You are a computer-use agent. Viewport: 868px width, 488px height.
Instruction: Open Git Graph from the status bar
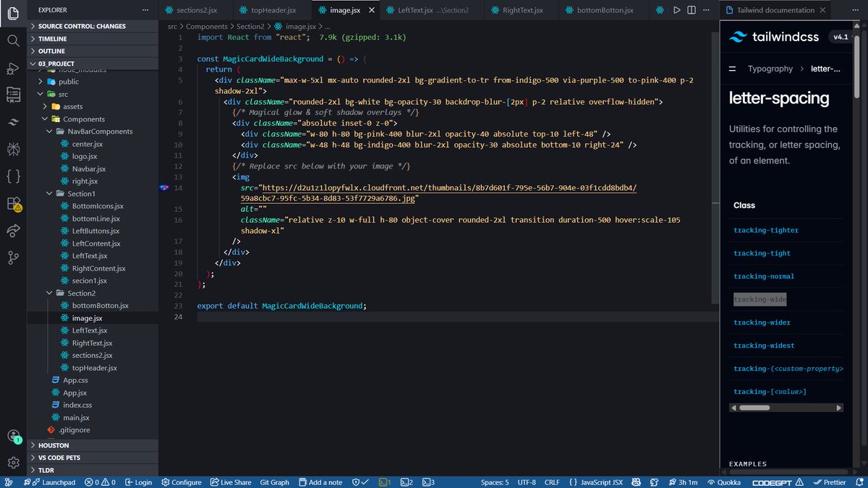click(x=274, y=481)
